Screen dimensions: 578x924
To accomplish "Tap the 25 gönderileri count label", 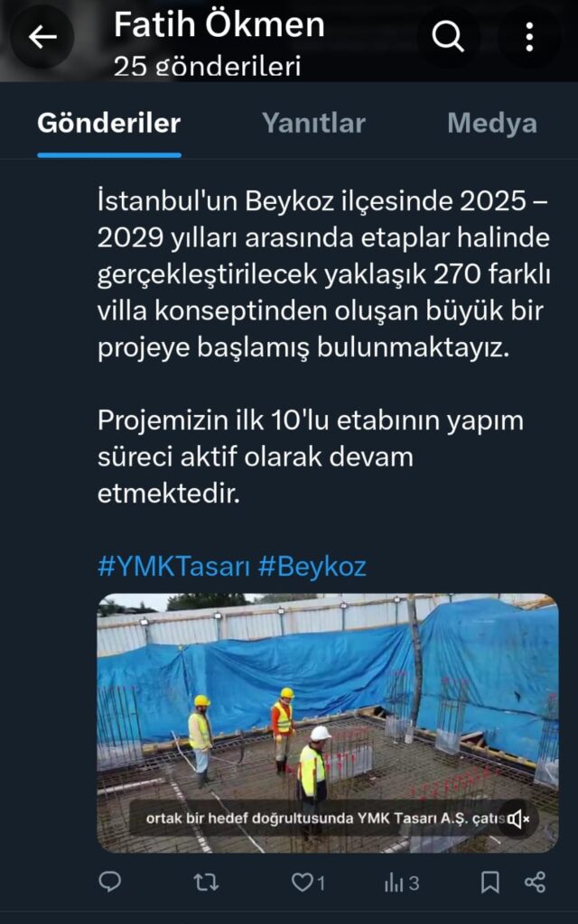I will tap(207, 66).
